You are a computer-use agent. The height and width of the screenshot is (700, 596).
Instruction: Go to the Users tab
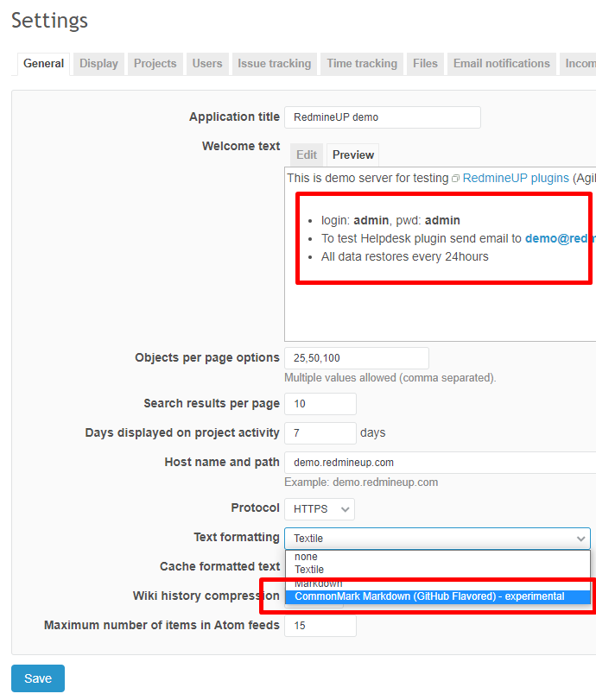207,64
